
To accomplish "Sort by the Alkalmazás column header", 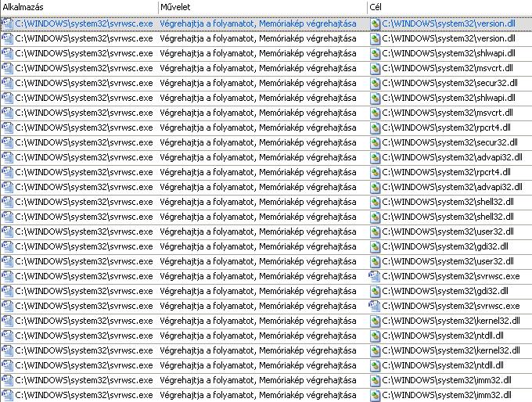I will pyautogui.click(x=79, y=7).
